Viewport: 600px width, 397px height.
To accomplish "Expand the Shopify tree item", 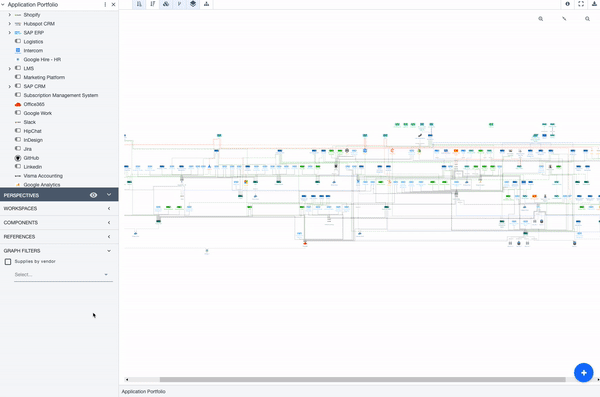I will point(10,15).
